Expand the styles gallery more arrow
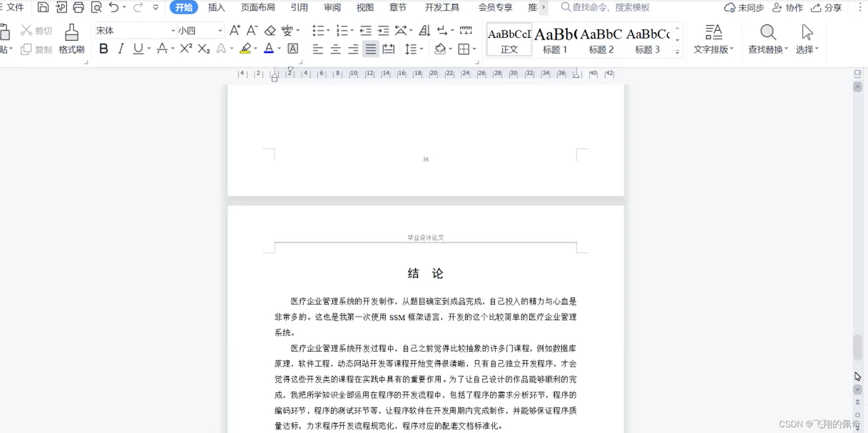The width and height of the screenshot is (868, 433). point(677,51)
